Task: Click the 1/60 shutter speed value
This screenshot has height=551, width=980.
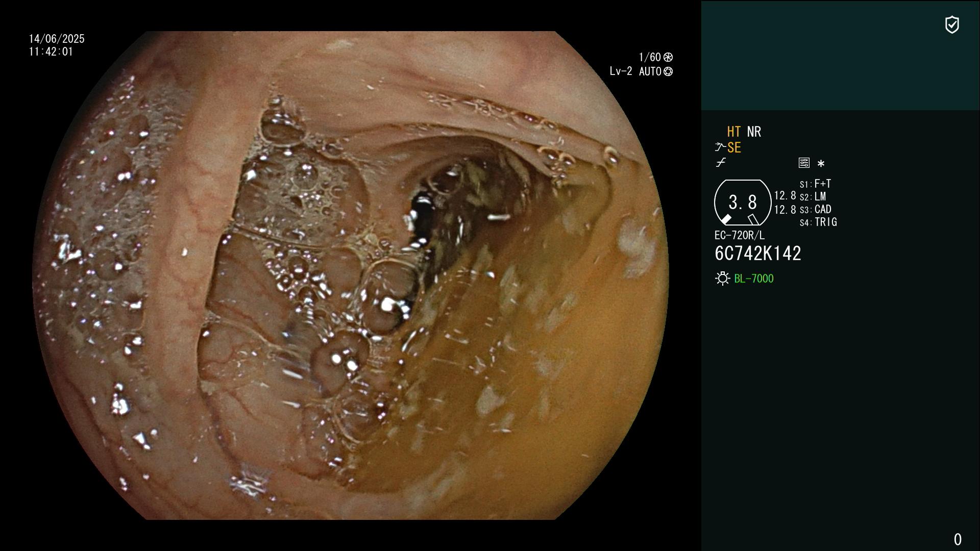Action: 650,57
